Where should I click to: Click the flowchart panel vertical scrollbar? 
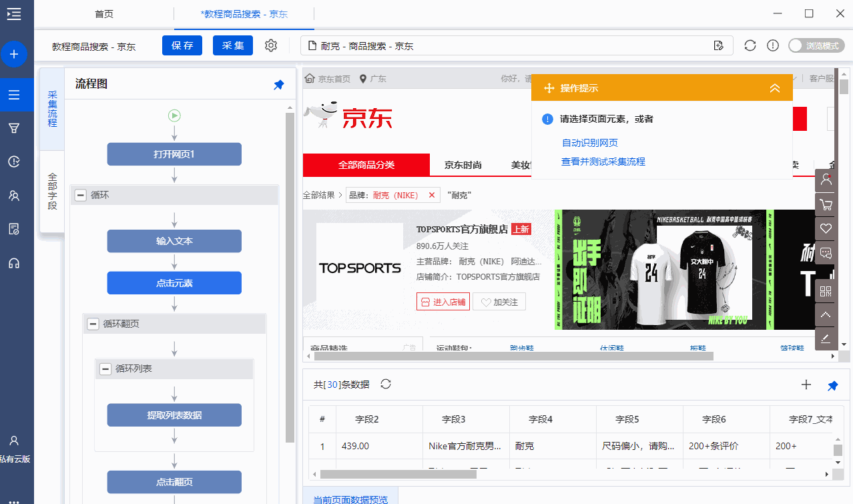(x=290, y=277)
